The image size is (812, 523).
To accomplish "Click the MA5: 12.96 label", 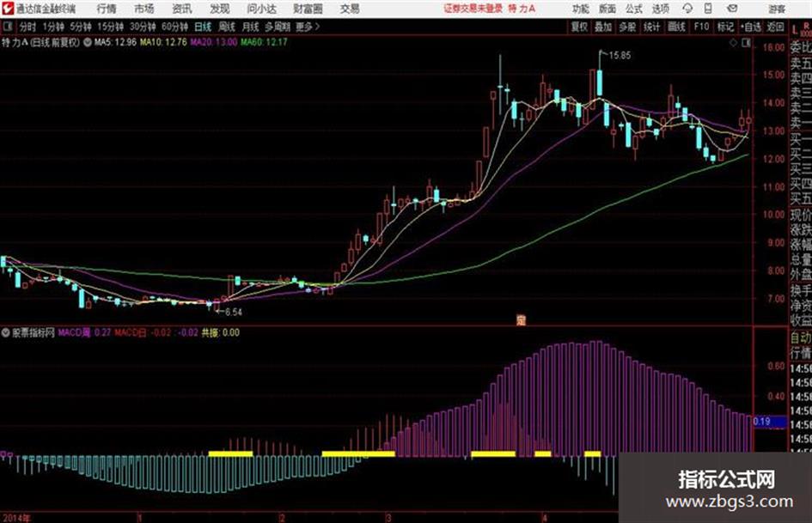I will 115,42.
